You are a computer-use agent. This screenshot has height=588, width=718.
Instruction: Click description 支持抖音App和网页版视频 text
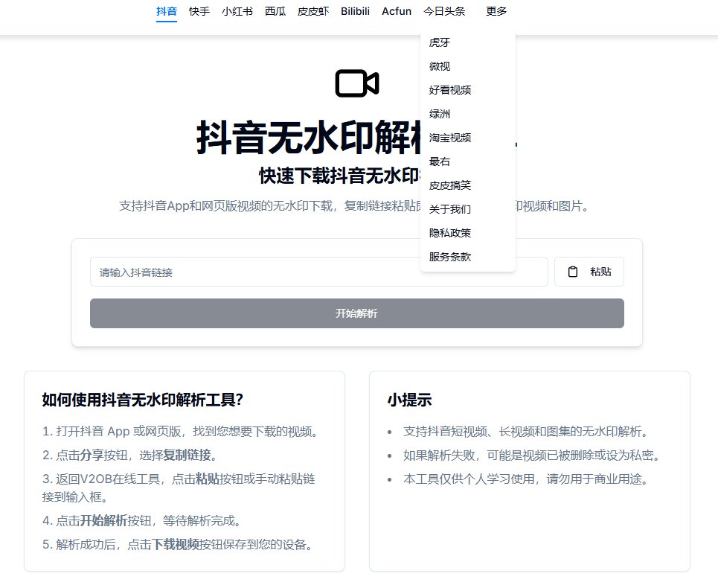[354, 206]
